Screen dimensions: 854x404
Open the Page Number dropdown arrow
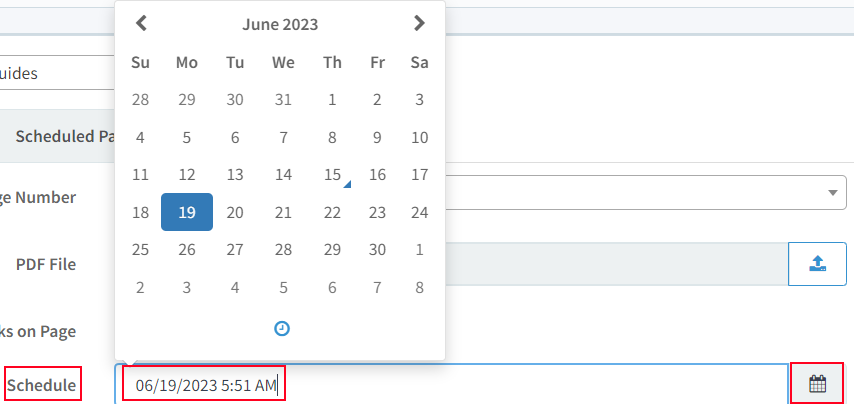tap(832, 193)
